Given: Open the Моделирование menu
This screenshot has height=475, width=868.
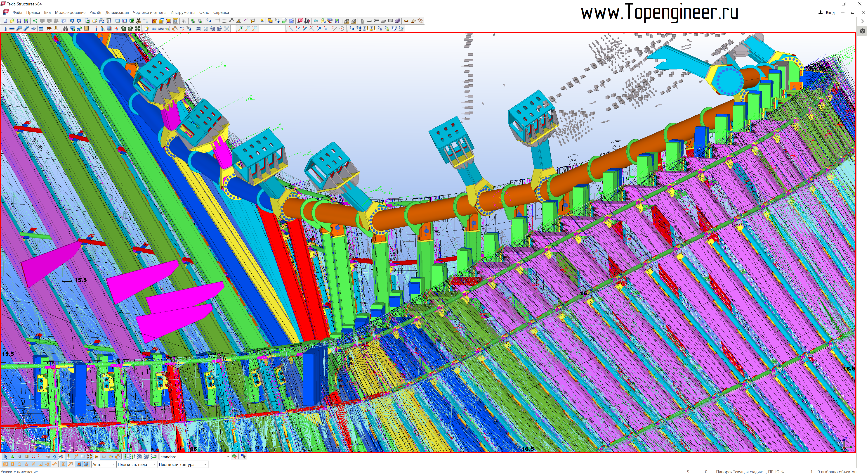Looking at the screenshot, I should tap(70, 12).
